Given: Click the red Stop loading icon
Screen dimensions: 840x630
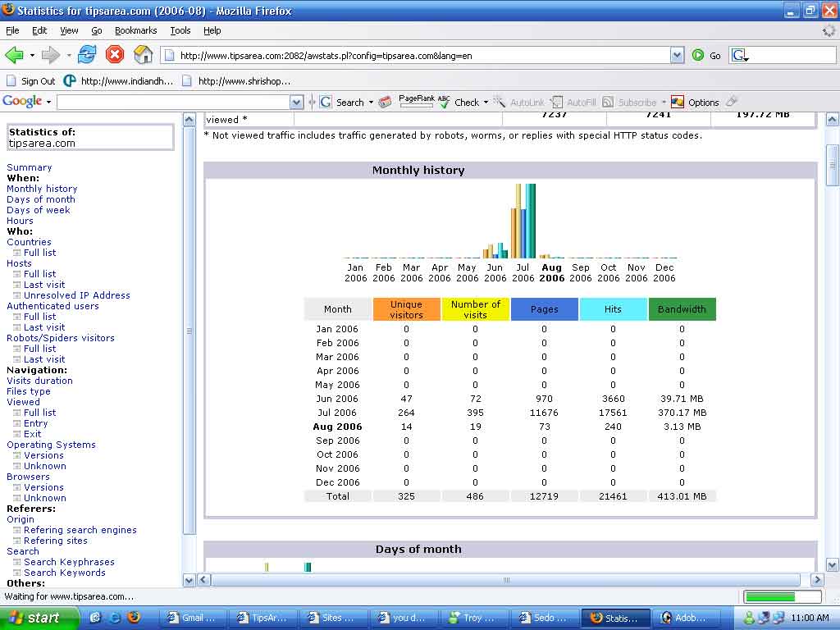Looking at the screenshot, I should tap(115, 55).
